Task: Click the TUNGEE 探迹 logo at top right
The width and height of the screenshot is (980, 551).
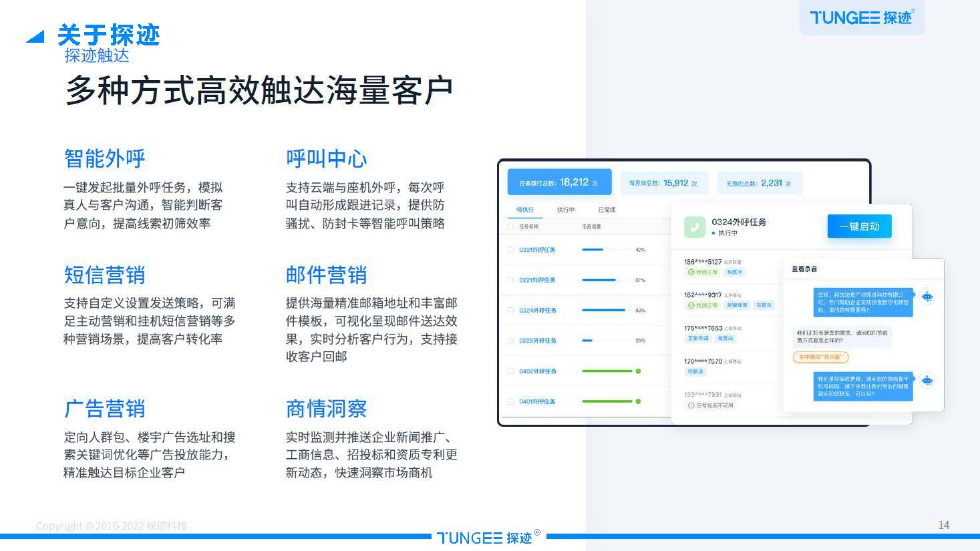Action: pyautogui.click(x=862, y=18)
